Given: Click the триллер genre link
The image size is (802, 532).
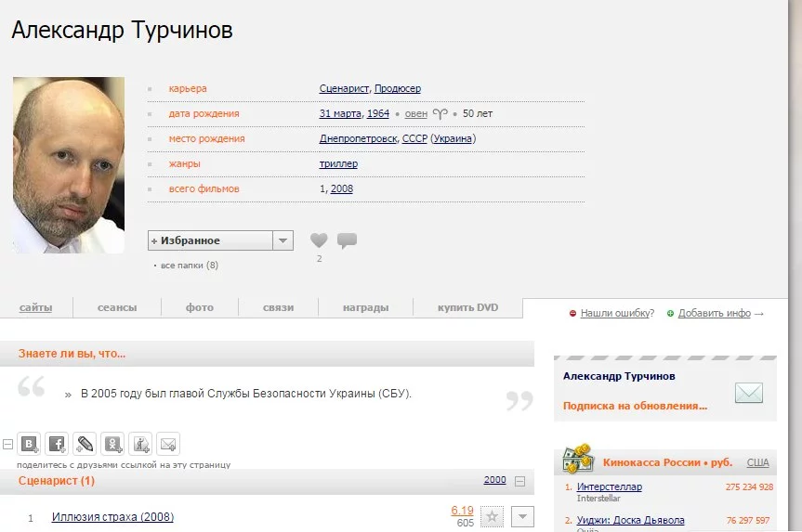Looking at the screenshot, I should click(x=338, y=163).
